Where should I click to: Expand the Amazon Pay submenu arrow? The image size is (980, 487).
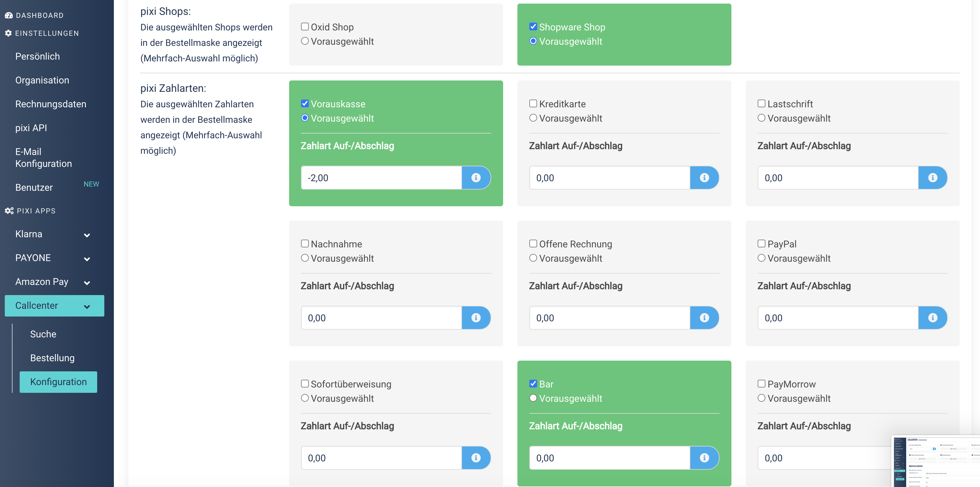[87, 283]
